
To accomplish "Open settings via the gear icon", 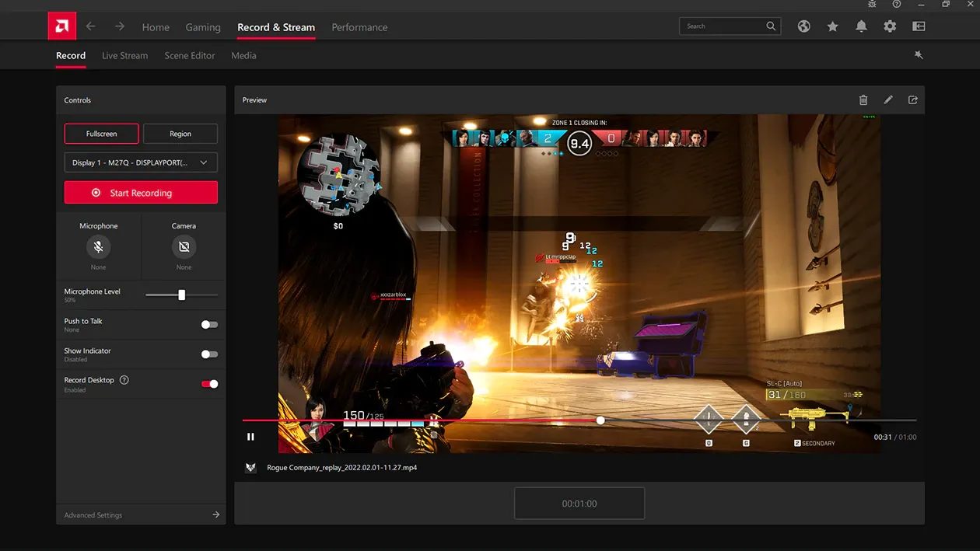I will click(x=890, y=26).
